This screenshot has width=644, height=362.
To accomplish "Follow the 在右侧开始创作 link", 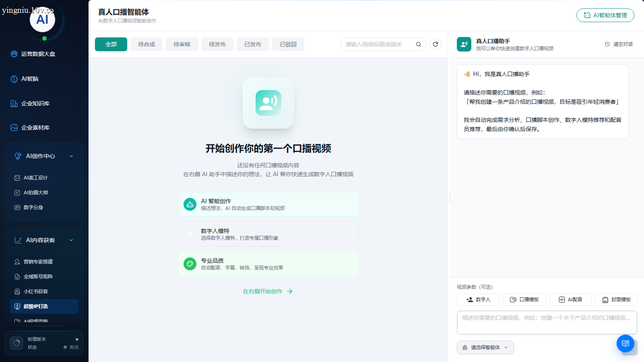I will 268,292.
